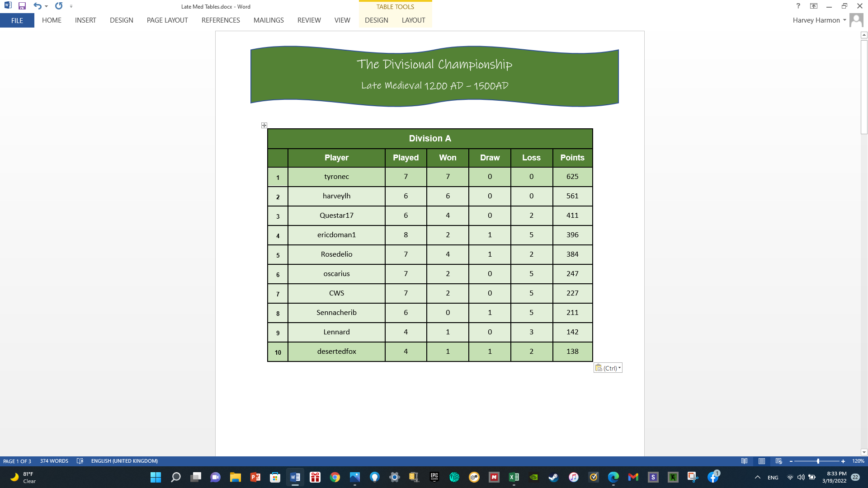Click the tyronec player cell
Screen dimensions: 868x488
coord(336,177)
